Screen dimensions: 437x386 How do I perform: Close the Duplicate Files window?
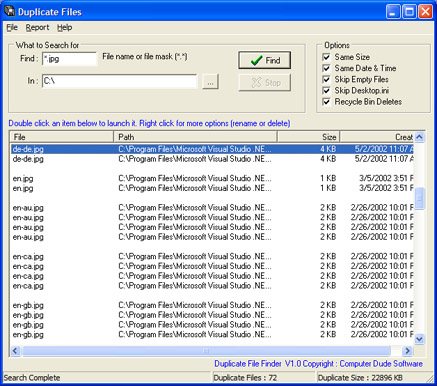pyautogui.click(x=425, y=12)
